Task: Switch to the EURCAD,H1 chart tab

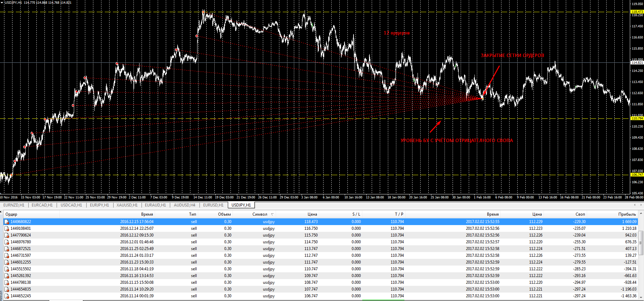Action: pyautogui.click(x=42, y=205)
